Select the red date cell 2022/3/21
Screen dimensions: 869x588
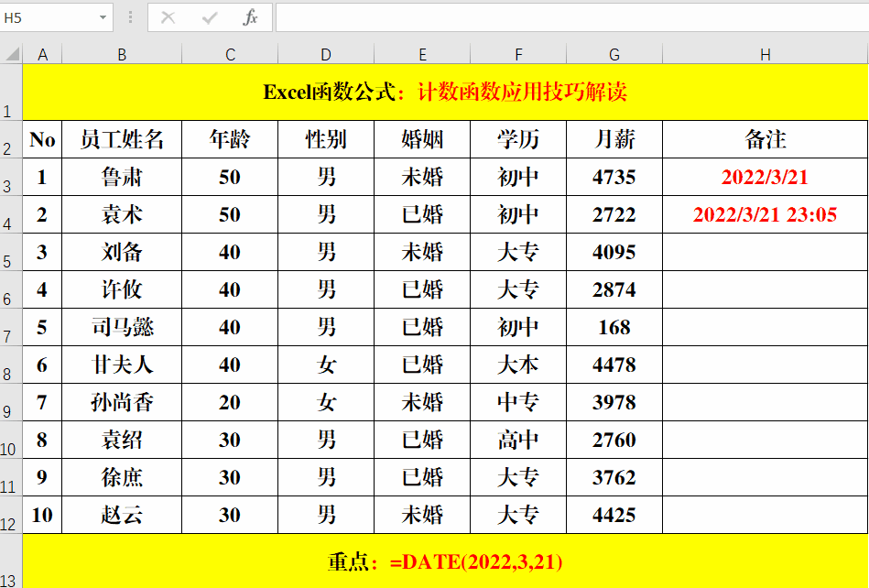766,177
